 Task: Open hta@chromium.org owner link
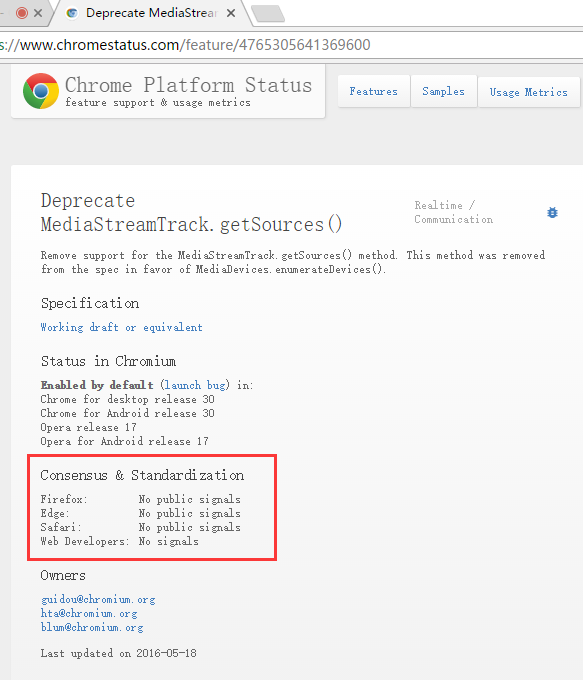tap(89, 613)
